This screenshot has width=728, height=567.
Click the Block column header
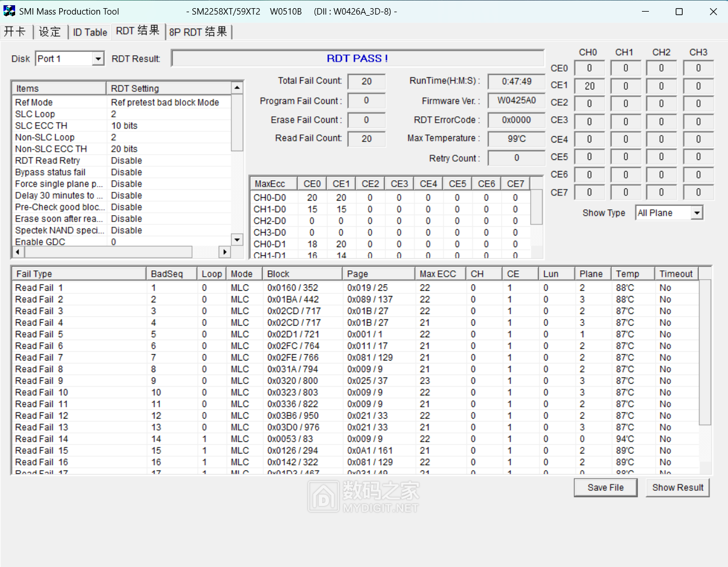[x=302, y=274]
